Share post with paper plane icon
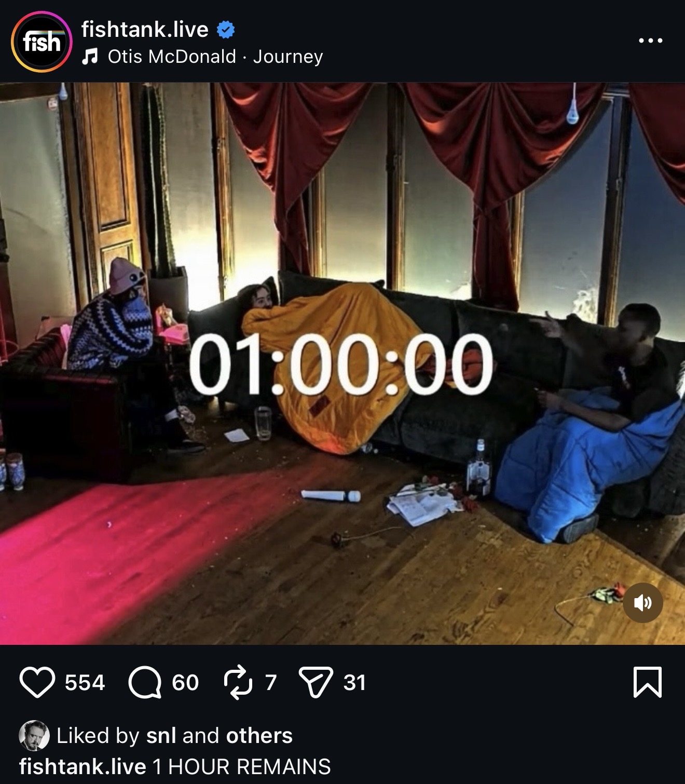 316,682
